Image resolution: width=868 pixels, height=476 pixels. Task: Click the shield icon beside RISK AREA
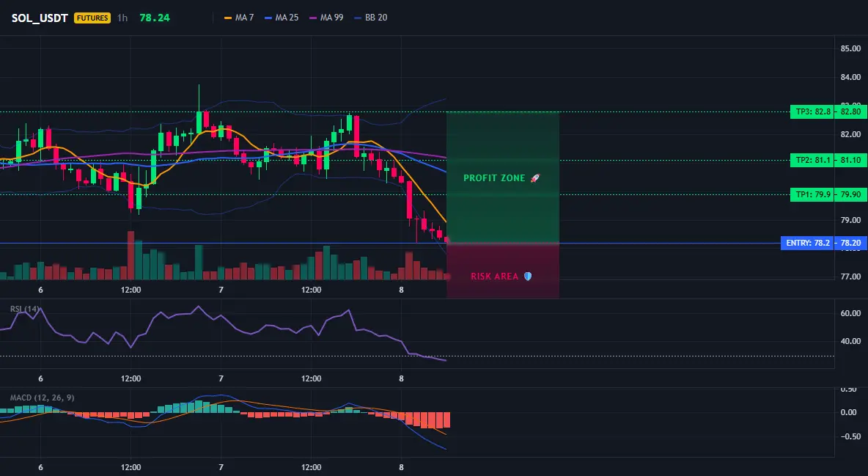coord(528,276)
